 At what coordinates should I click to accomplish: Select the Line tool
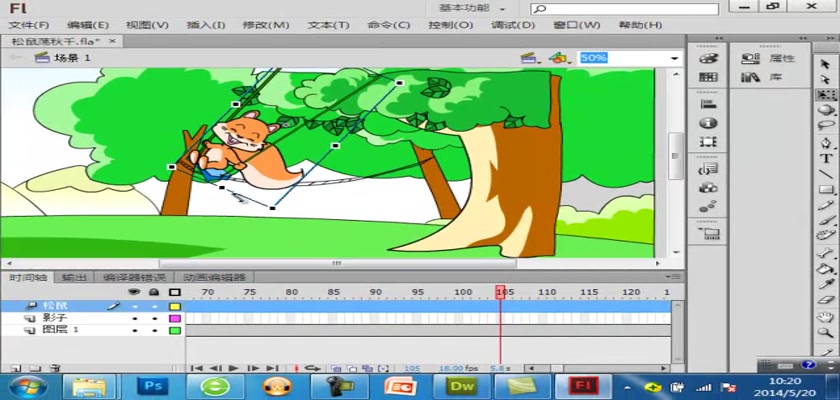pos(826,174)
